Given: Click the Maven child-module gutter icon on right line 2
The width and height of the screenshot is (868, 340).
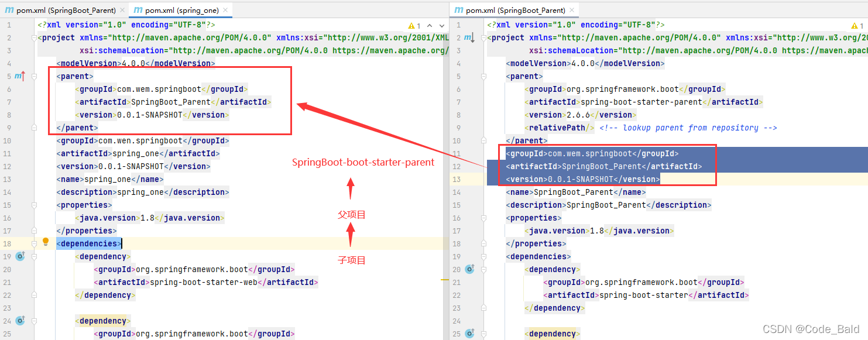Looking at the screenshot, I should point(469,37).
